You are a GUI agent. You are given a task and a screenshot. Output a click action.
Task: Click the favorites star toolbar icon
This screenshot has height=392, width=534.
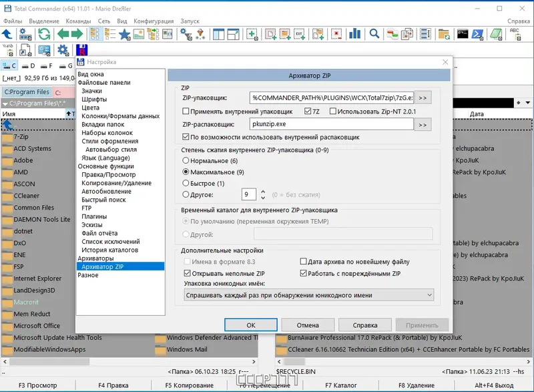123,32
